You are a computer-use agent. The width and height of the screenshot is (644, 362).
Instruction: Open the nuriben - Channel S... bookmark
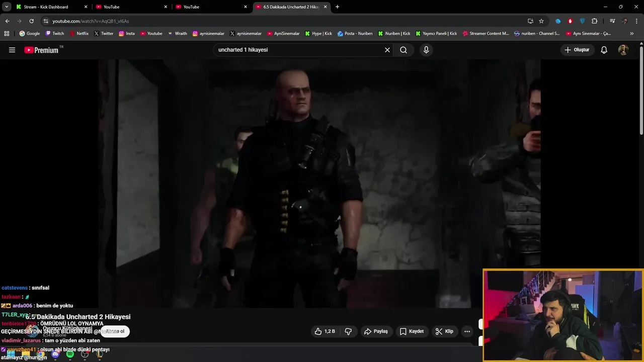coord(537,34)
